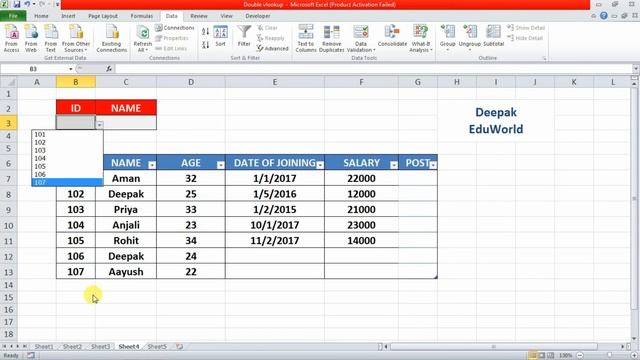Toggle the Filter funnel button
Image resolution: width=640 pixels, height=360 pixels.
[244, 36]
